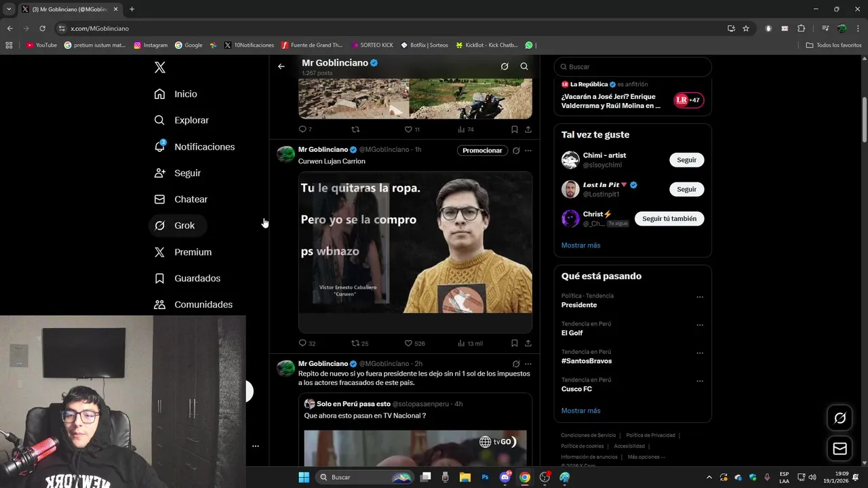Reload the page

pos(42,28)
